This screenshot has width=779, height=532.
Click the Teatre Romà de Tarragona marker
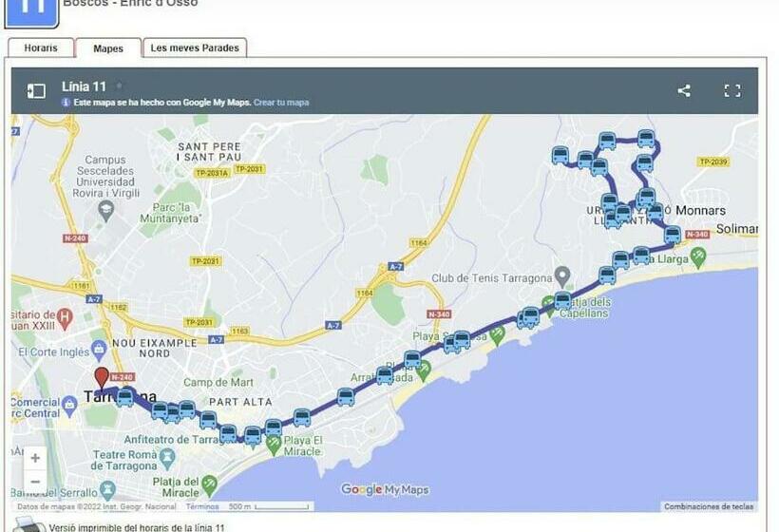click(x=167, y=460)
